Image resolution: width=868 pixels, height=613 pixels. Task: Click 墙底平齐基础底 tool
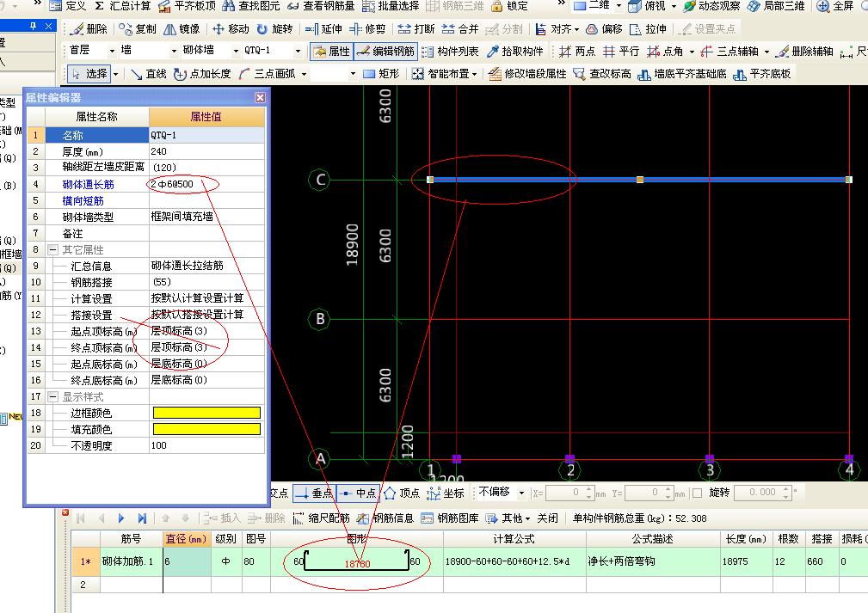(682, 74)
